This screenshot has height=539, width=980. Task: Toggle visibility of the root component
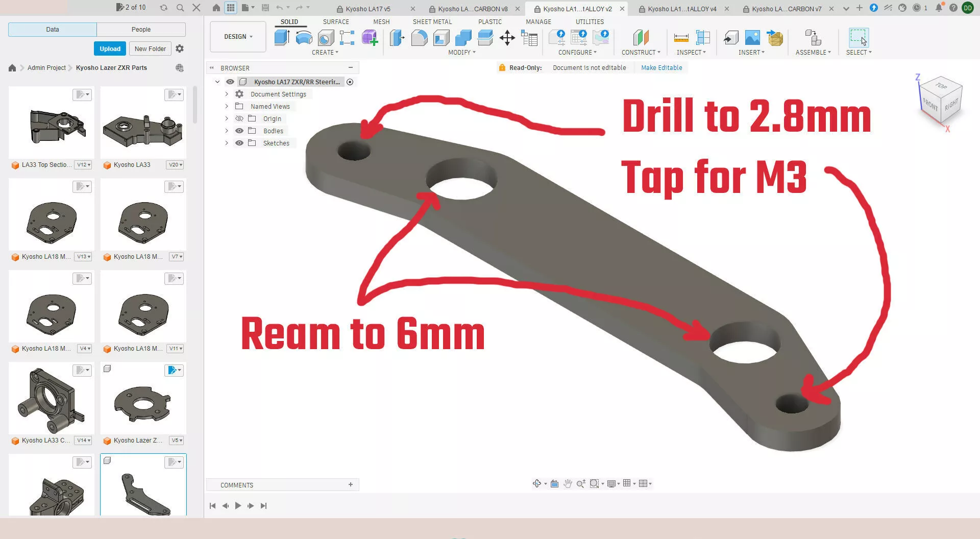pyautogui.click(x=230, y=82)
